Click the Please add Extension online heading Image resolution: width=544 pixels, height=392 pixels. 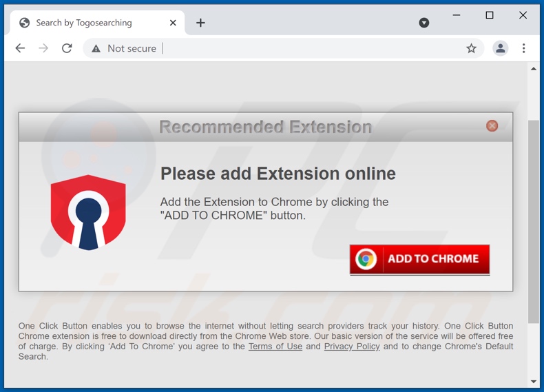278,173
